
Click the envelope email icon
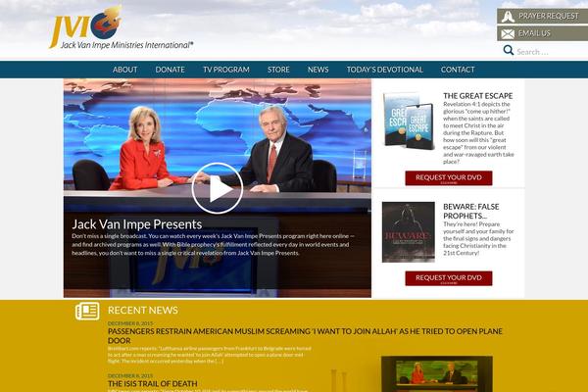[508, 33]
